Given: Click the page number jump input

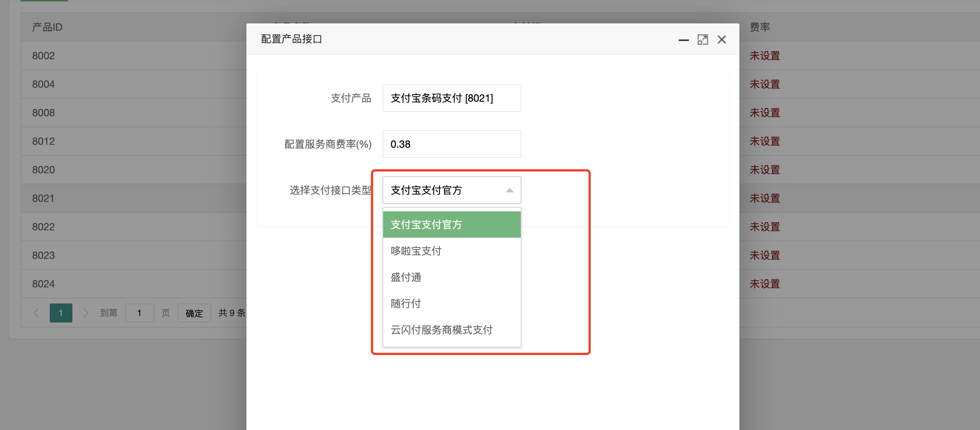Looking at the screenshot, I should point(140,313).
